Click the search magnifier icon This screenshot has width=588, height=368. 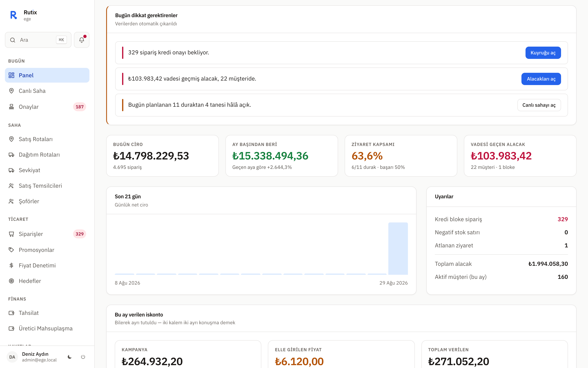click(13, 40)
